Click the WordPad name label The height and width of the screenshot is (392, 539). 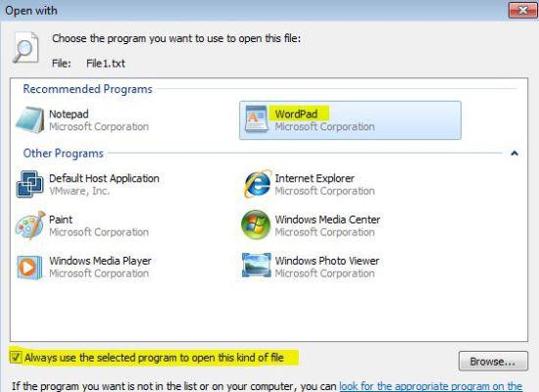click(296, 114)
